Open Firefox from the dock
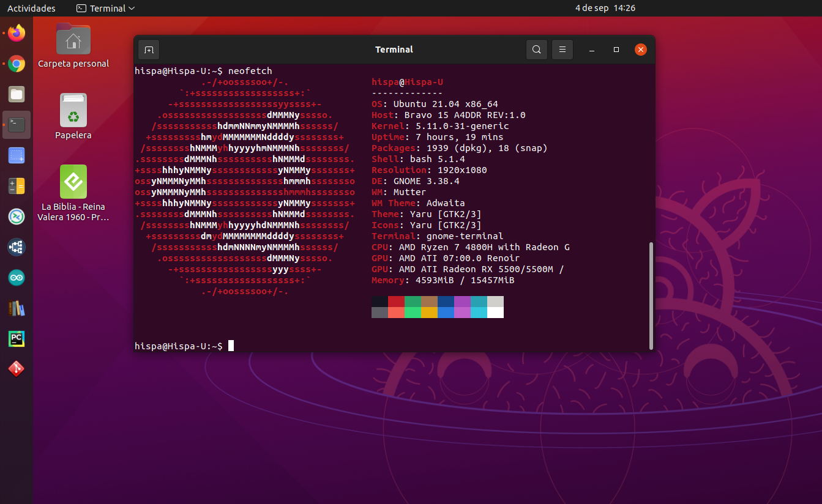The width and height of the screenshot is (822, 504). pos(17,33)
